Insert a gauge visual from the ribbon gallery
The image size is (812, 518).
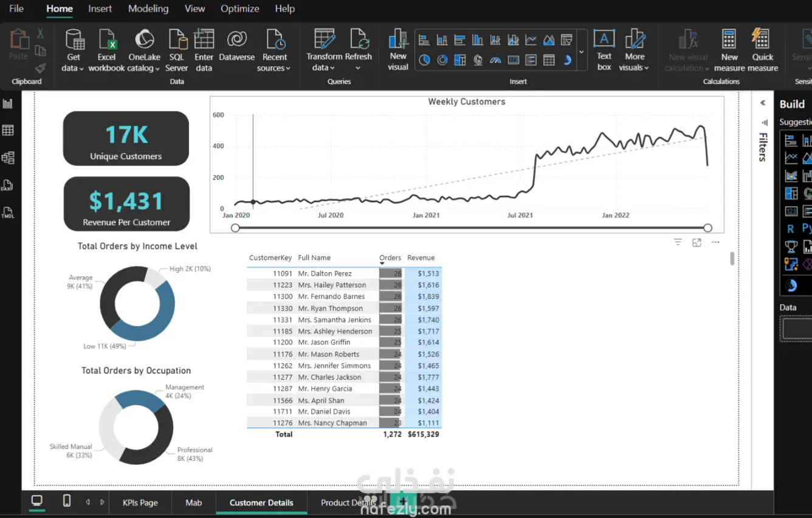[495, 60]
